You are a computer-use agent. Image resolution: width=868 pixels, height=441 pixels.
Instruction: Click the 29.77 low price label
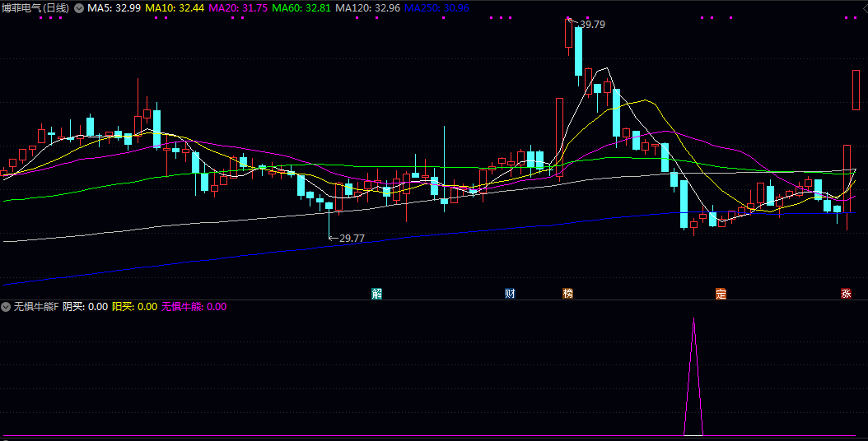coord(351,238)
